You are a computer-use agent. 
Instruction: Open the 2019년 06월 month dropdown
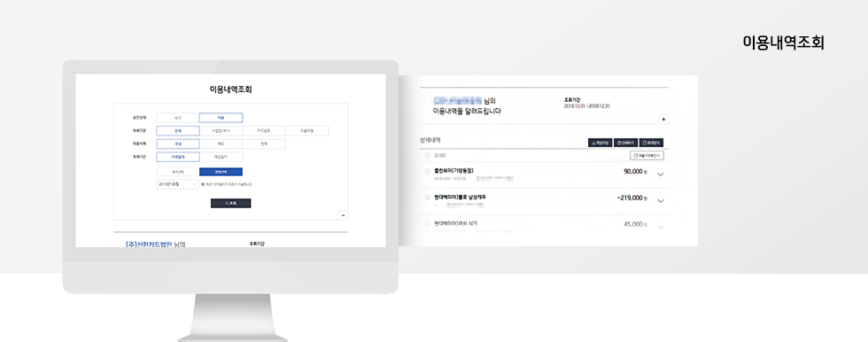point(177,184)
